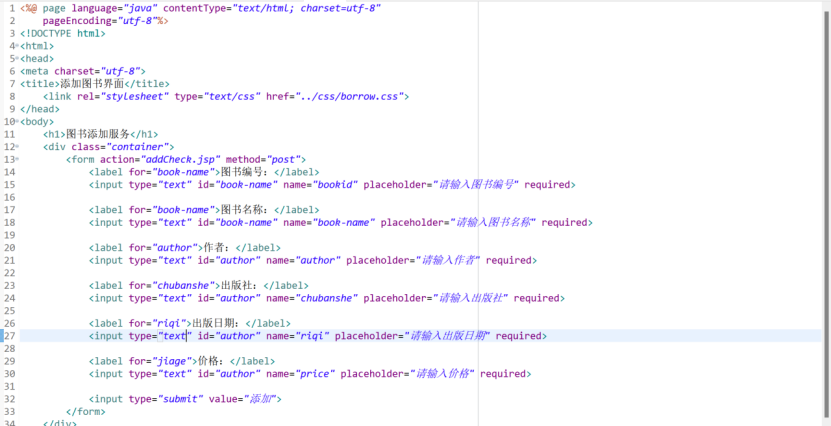Image resolution: width=831 pixels, height=426 pixels.
Task: Click the "text/css" type value
Action: point(232,96)
